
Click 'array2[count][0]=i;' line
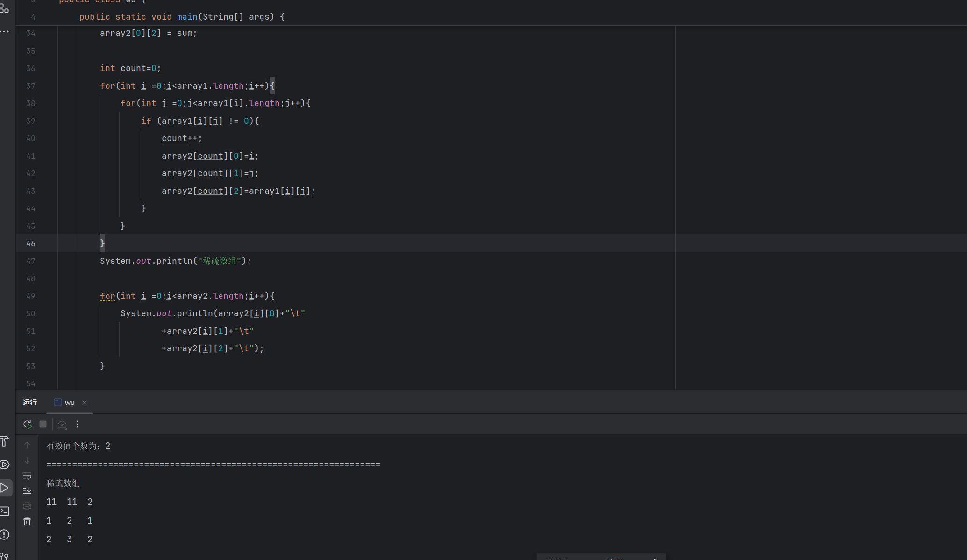(x=210, y=156)
